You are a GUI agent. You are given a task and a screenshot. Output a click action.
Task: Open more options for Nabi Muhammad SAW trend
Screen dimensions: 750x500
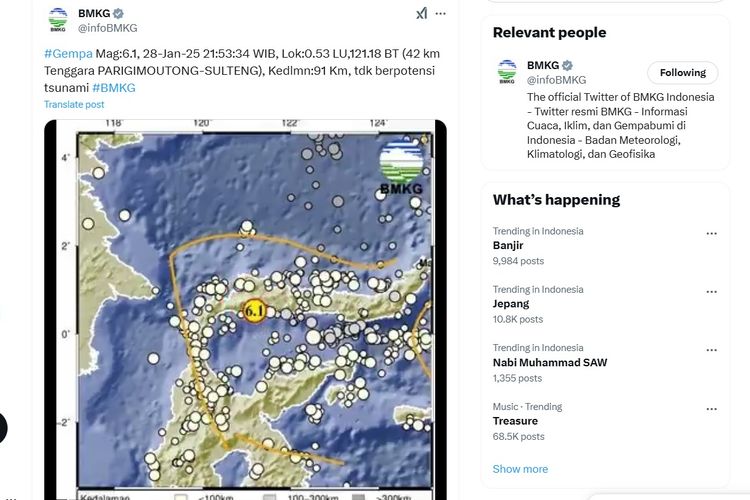point(711,350)
